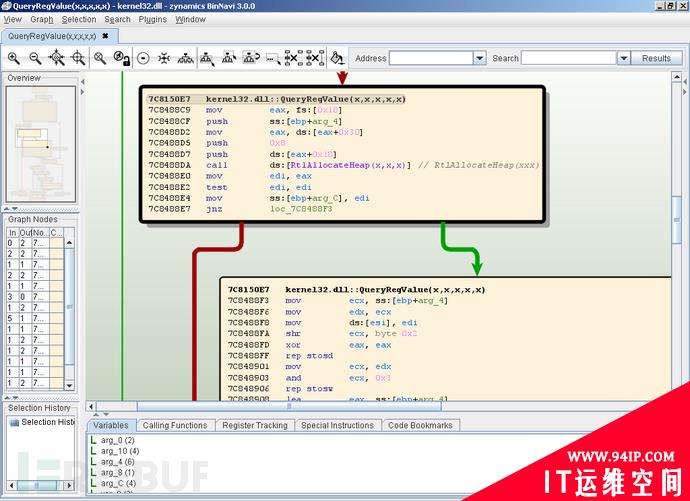Click up arrow on divider below Overview
The height and width of the screenshot is (501, 690).
pyautogui.click(x=7, y=208)
